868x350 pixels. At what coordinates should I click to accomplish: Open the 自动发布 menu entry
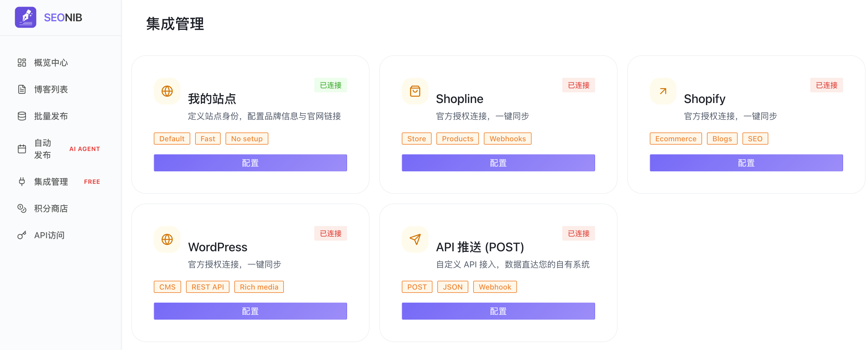pyautogui.click(x=43, y=149)
